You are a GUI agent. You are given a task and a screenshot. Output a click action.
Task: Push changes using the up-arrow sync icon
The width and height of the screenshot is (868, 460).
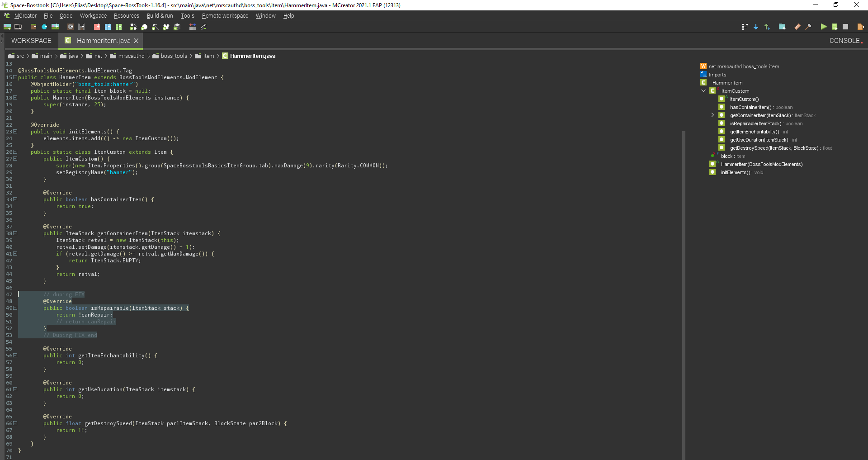tap(767, 27)
